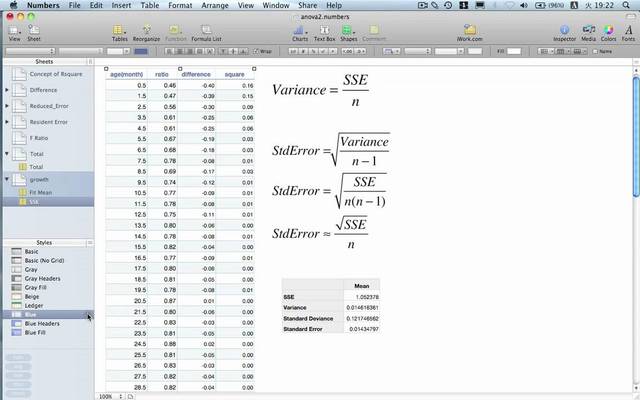The width and height of the screenshot is (640, 400).
Task: Open the font size dropdown
Action: tap(118, 51)
